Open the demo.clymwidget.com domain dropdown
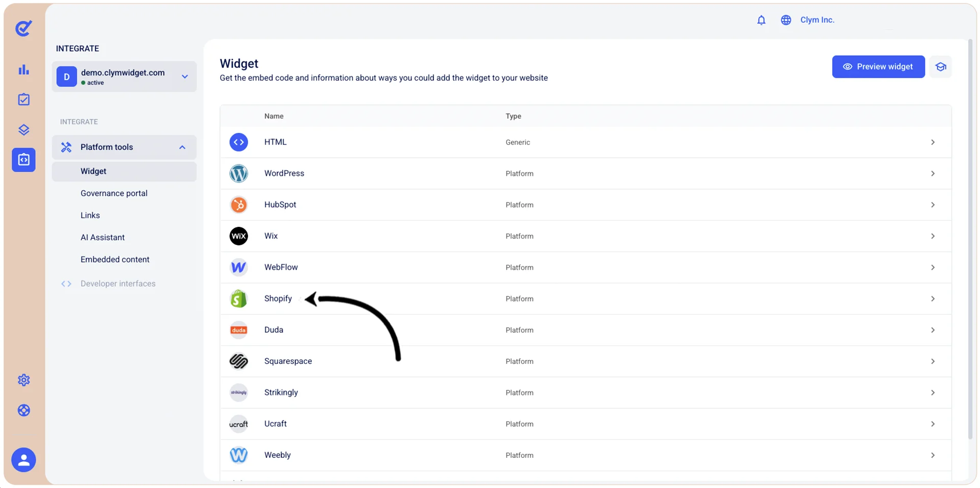 click(x=124, y=77)
